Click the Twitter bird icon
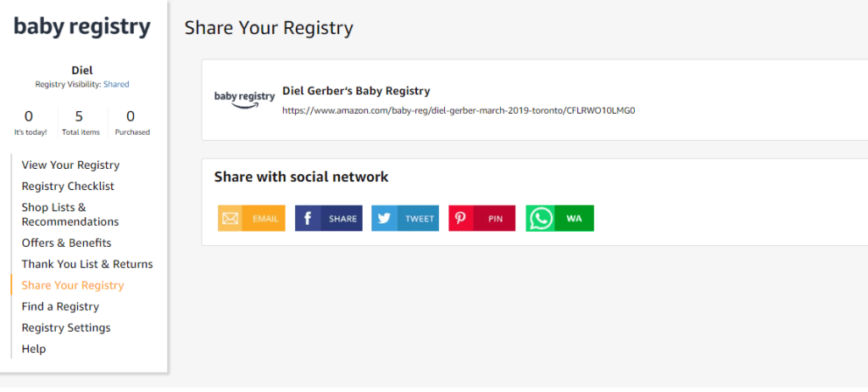The image size is (868, 392). 384,219
